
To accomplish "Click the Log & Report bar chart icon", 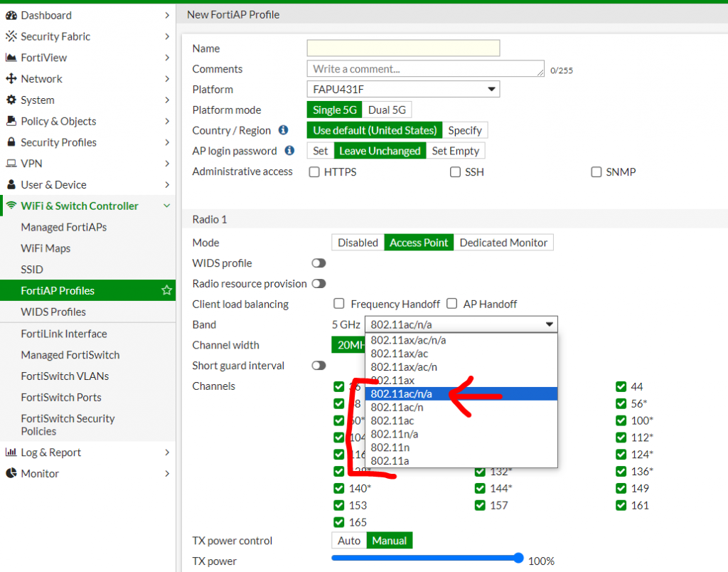I will pyautogui.click(x=11, y=452).
